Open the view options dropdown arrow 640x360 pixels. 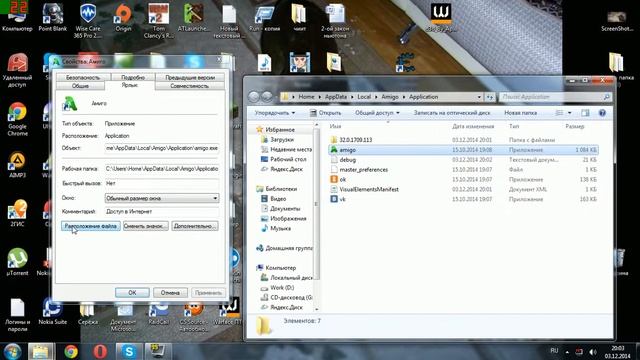tap(570, 113)
